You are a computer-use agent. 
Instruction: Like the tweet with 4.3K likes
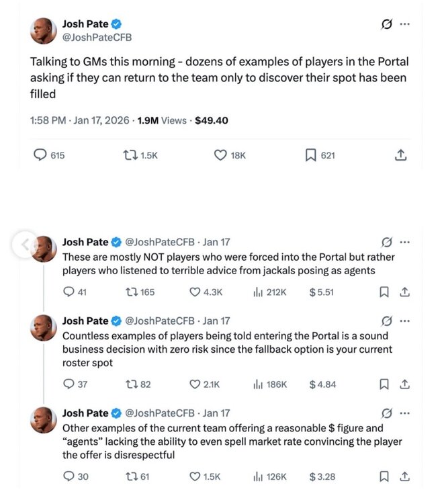(x=195, y=292)
